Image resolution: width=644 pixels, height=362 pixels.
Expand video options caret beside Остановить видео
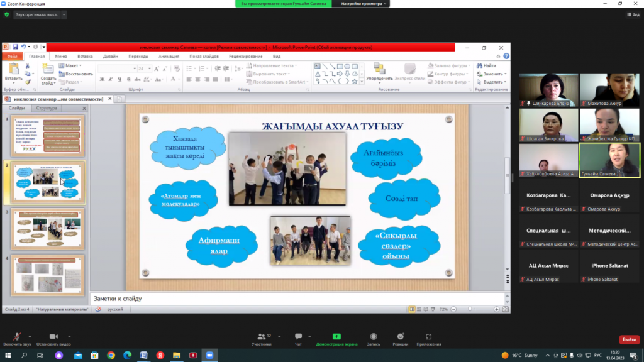[69, 337]
